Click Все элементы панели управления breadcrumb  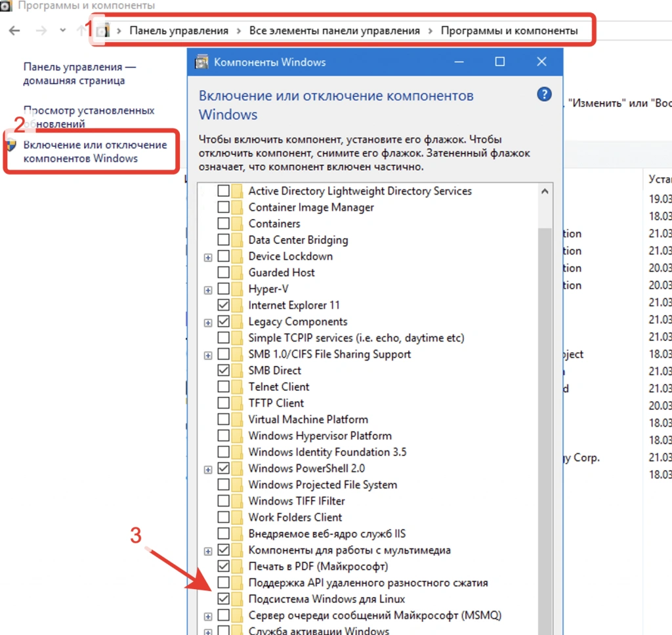pos(334,31)
